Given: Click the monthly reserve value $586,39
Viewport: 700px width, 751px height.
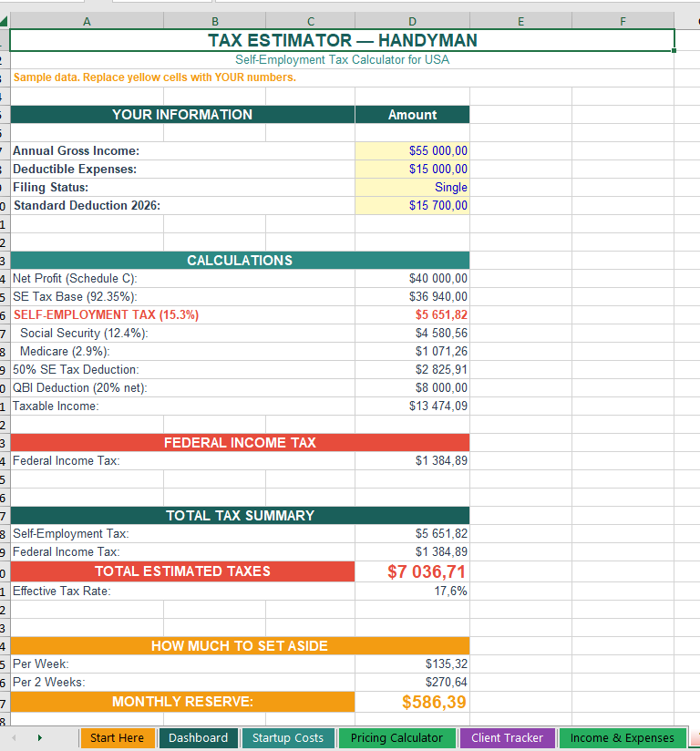Looking at the screenshot, I should point(413,702).
